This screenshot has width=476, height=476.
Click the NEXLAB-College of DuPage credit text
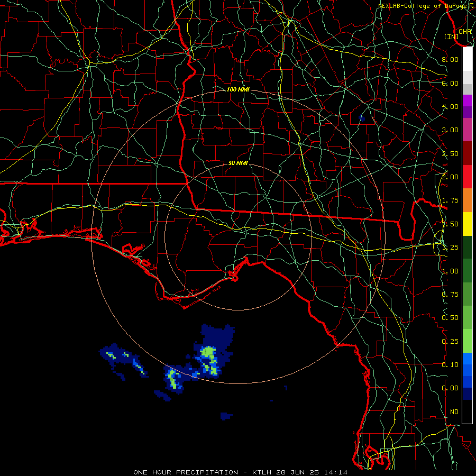tap(424, 6)
